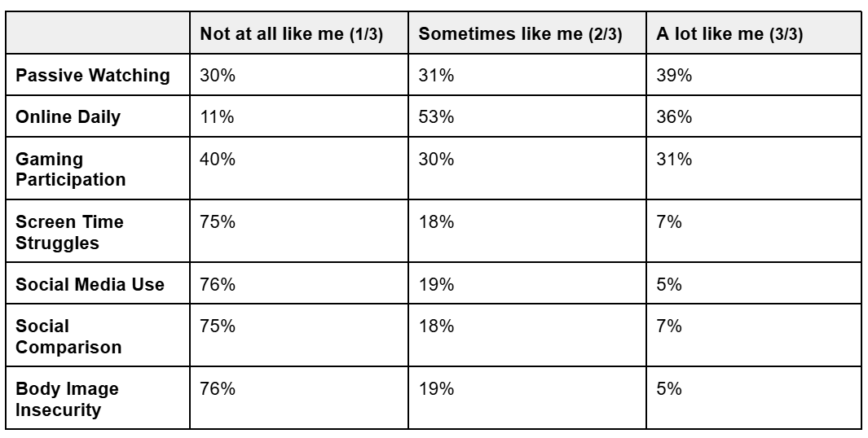Click the 'A lot like me (3/3)' header
The width and height of the screenshot is (868, 438).
(729, 34)
